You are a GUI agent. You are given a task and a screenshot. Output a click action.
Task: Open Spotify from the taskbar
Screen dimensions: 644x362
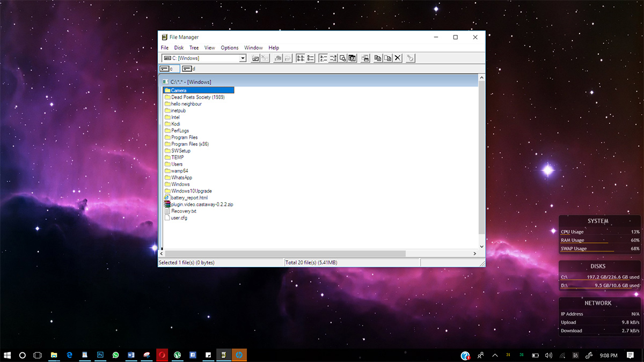coord(177,354)
